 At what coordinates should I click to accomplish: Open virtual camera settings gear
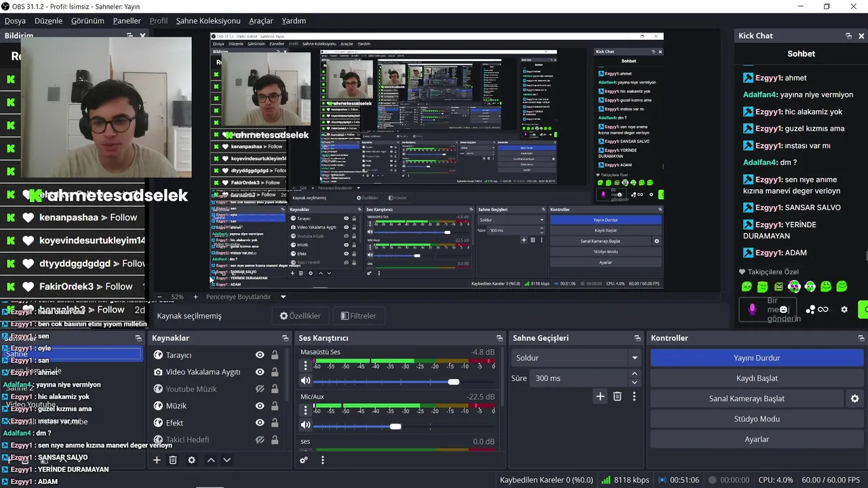[x=855, y=399]
